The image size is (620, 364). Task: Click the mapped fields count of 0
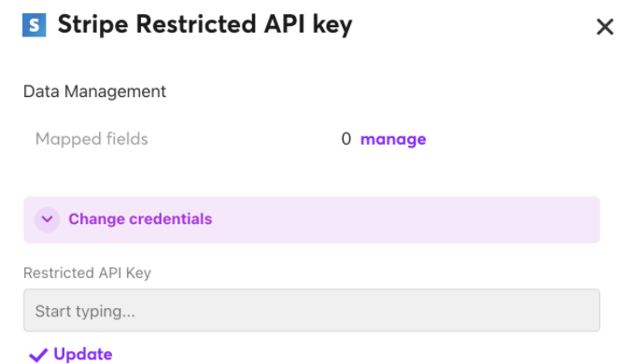(x=346, y=139)
